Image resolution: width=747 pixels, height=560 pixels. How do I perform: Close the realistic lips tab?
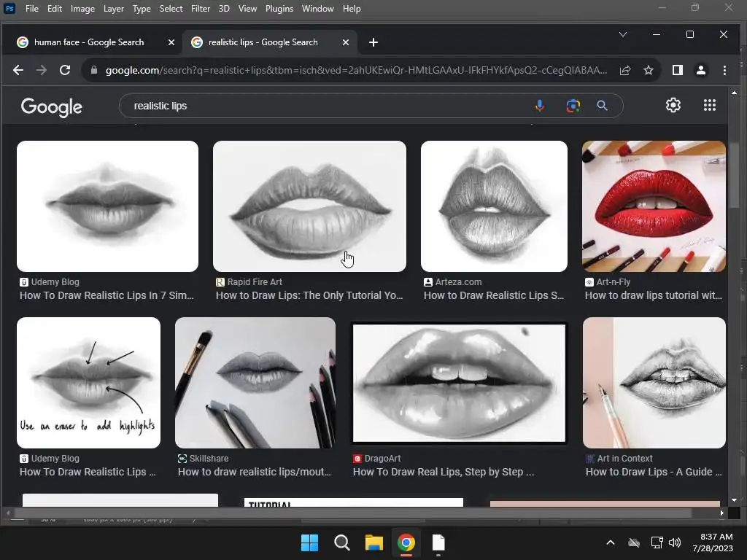coord(346,42)
